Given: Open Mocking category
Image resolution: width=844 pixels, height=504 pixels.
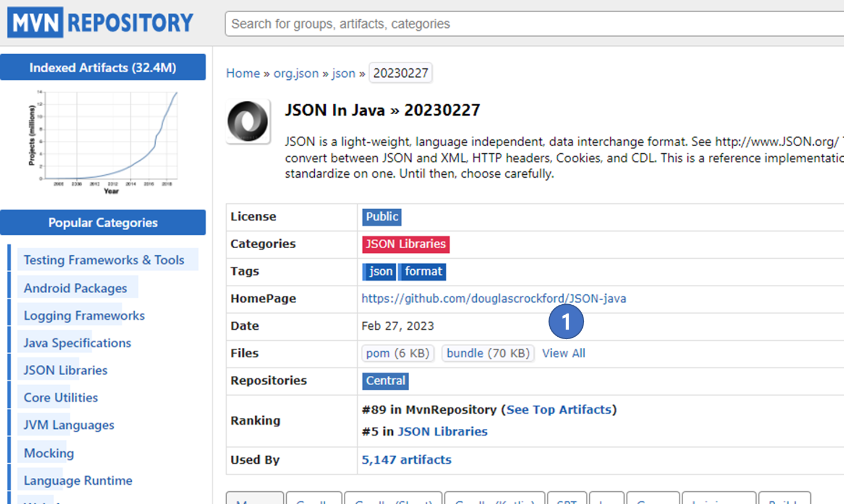Looking at the screenshot, I should coord(49,453).
